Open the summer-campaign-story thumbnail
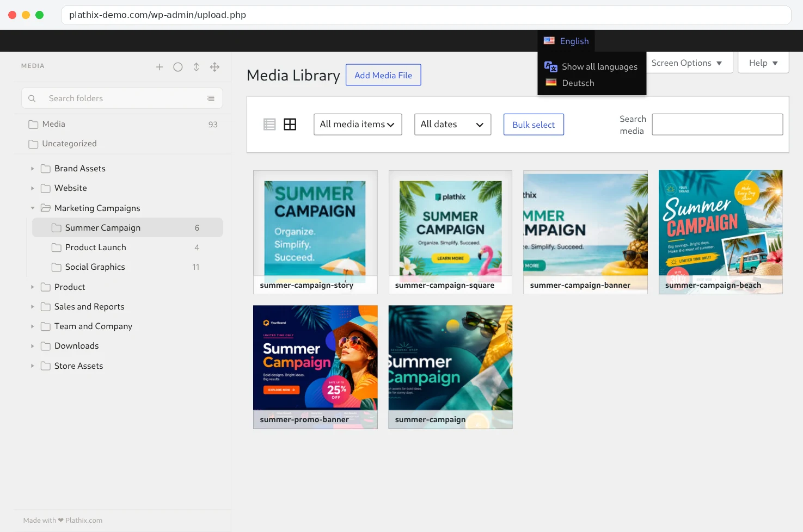 pyautogui.click(x=315, y=232)
